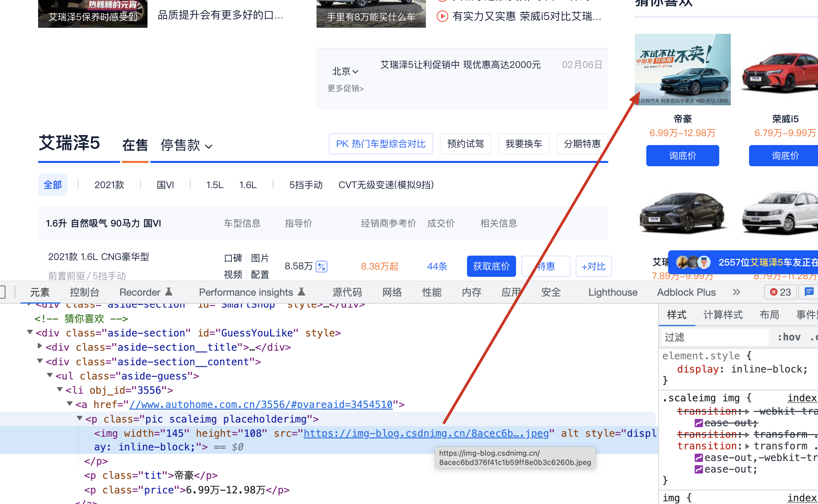Screen dimensions: 818x504
Task: Click the 我要换车 button
Action: (524, 144)
